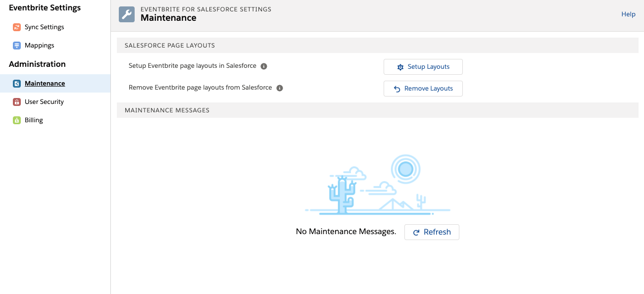This screenshot has height=294, width=644.
Task: Click the User Security lock icon
Action: pyautogui.click(x=16, y=102)
